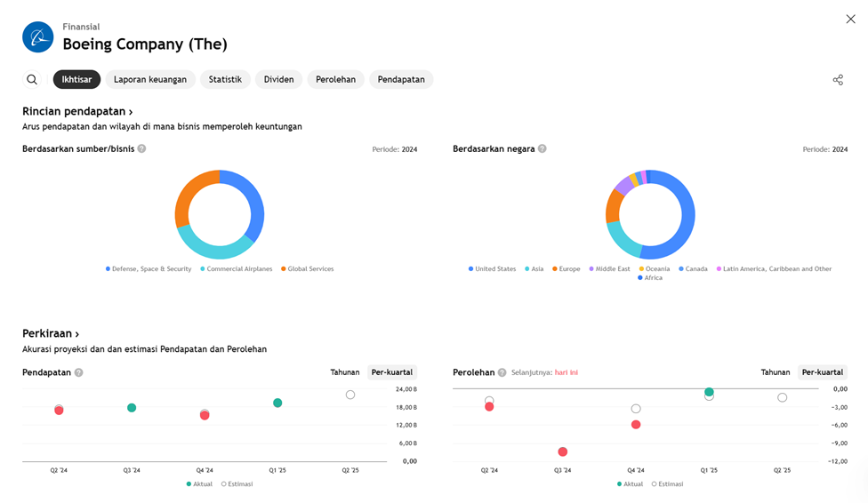
Task: Click the share icon
Action: tap(838, 80)
